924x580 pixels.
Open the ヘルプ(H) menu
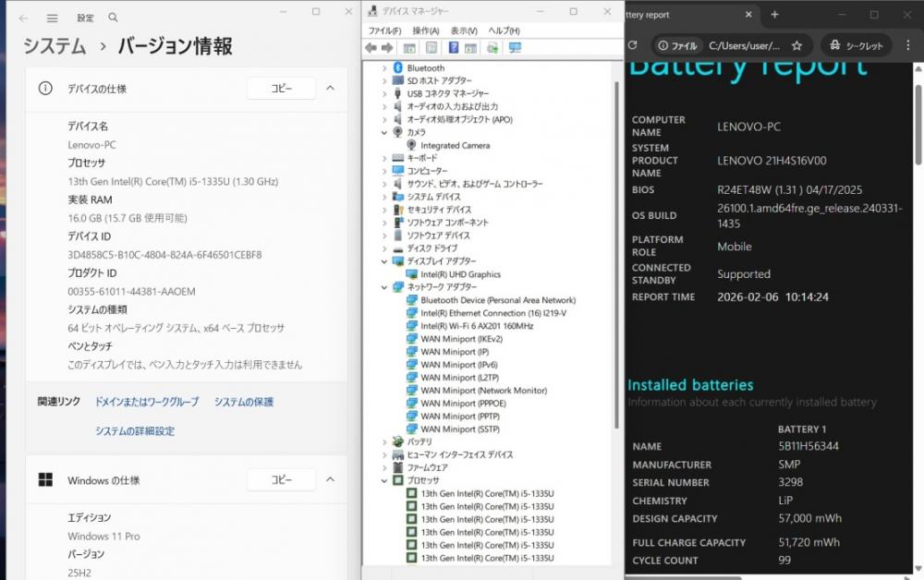[504, 30]
